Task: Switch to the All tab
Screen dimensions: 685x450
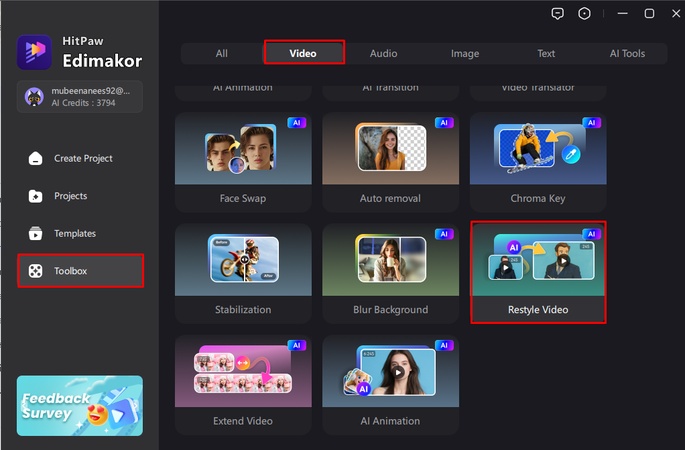Action: [221, 53]
